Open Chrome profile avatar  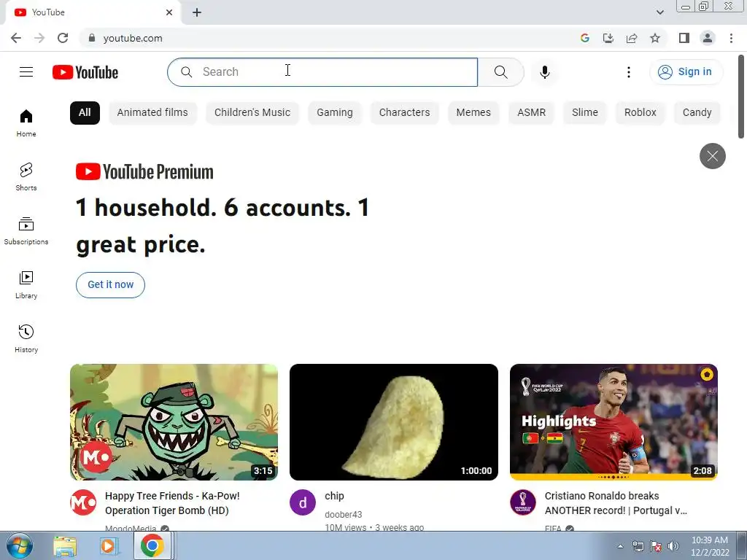click(708, 38)
